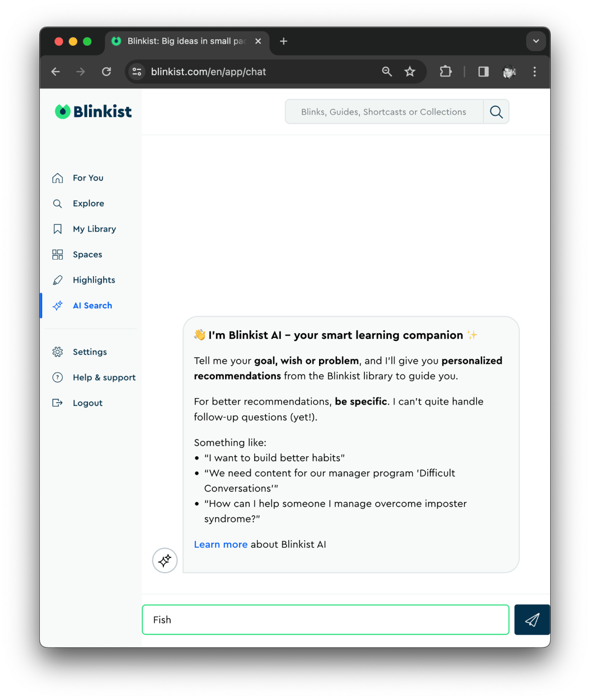Click the macOS window green fullscreen button
The width and height of the screenshot is (590, 700).
tap(87, 41)
